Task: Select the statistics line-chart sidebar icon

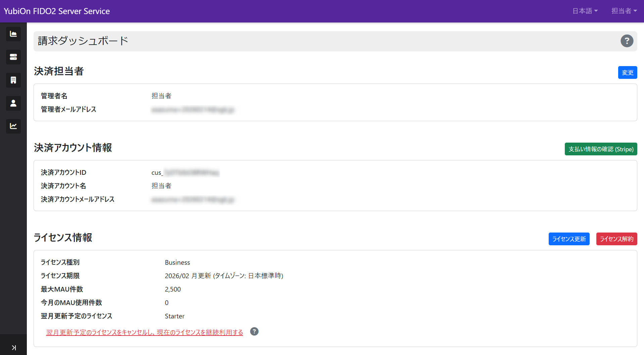Action: [x=13, y=126]
